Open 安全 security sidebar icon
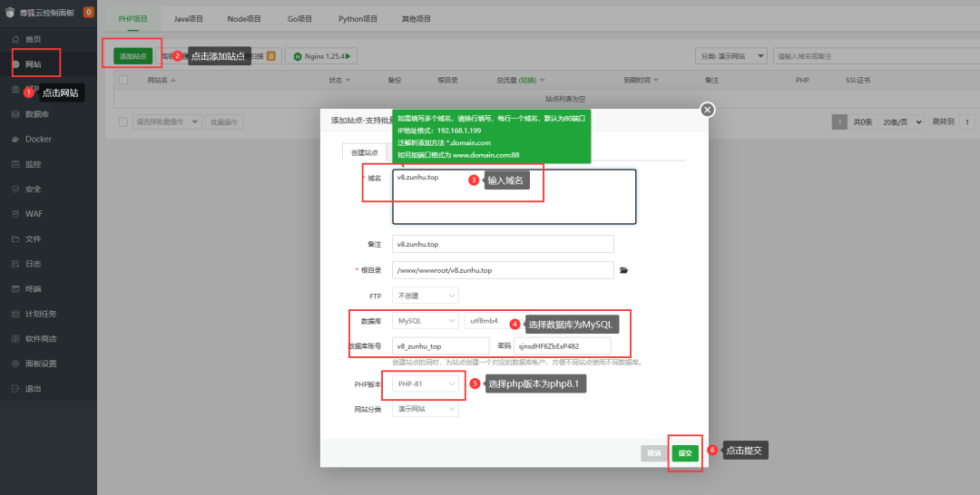Image resolution: width=980 pixels, height=495 pixels. 15,189
